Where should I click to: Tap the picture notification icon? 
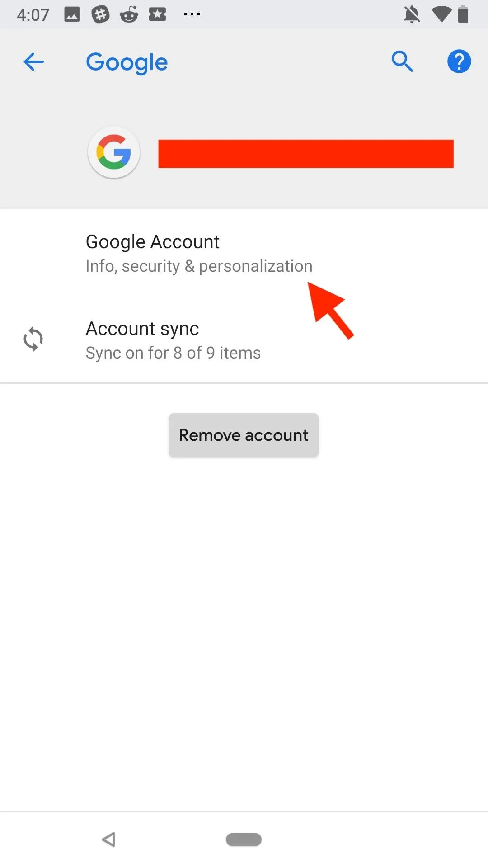(x=72, y=14)
